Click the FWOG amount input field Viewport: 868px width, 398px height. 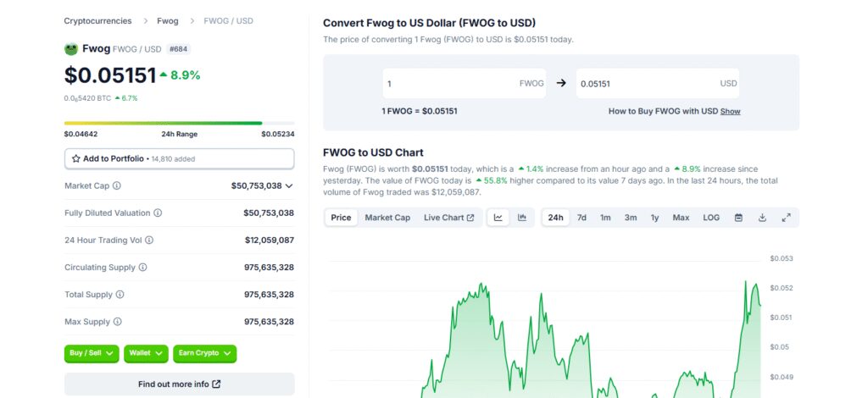pos(464,84)
